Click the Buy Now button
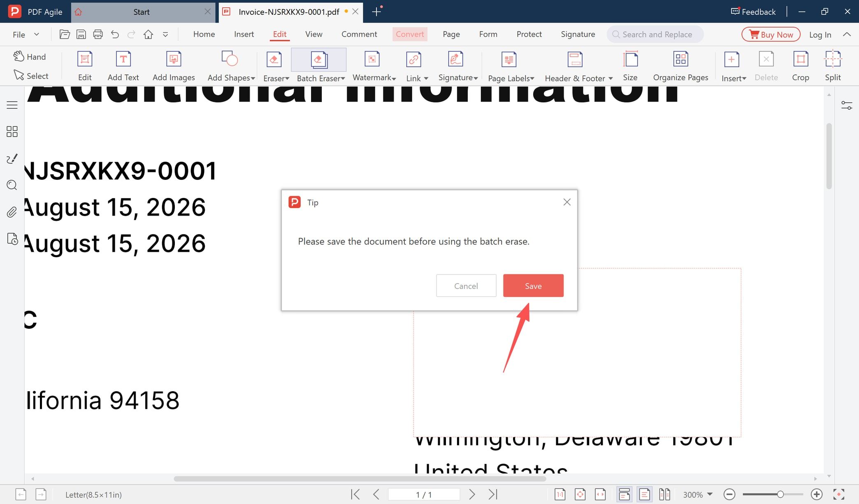859x504 pixels. [771, 35]
